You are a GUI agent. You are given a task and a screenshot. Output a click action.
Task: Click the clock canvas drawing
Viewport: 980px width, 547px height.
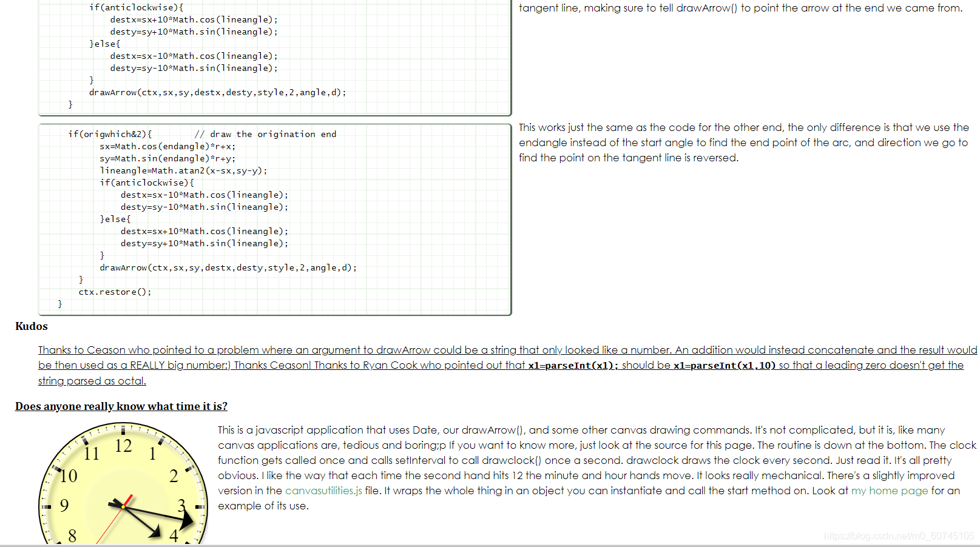click(123, 484)
